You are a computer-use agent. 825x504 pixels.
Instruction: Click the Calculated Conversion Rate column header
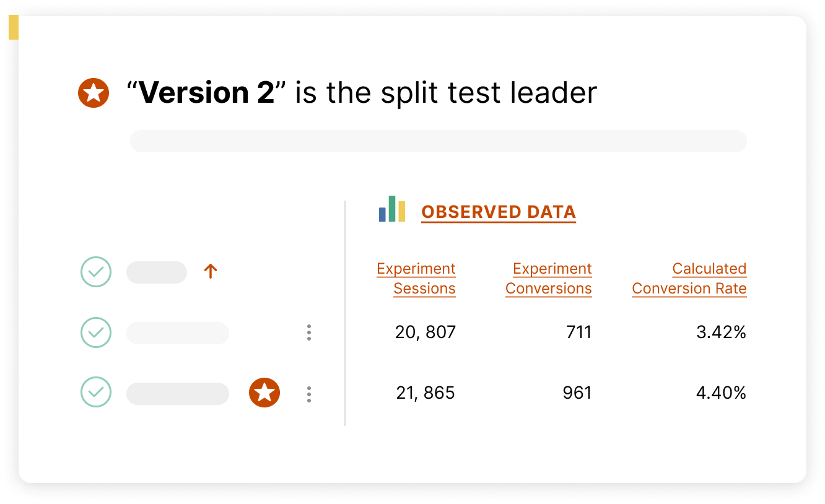coord(689,279)
